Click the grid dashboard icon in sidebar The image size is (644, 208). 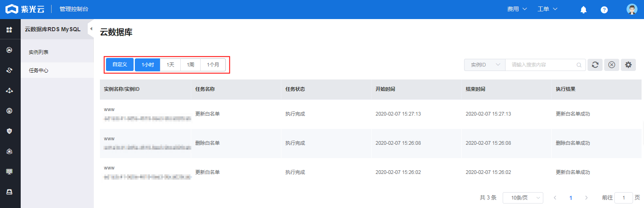[9, 30]
